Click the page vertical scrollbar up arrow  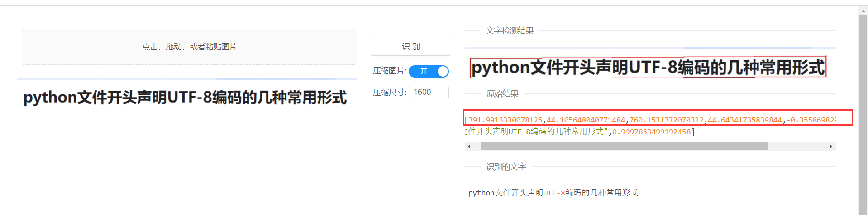click(863, 12)
